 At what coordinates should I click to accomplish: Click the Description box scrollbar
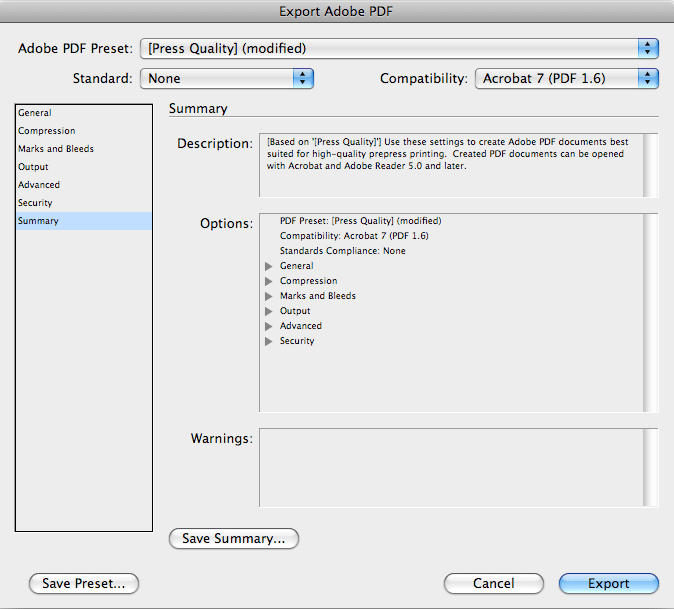pos(651,165)
